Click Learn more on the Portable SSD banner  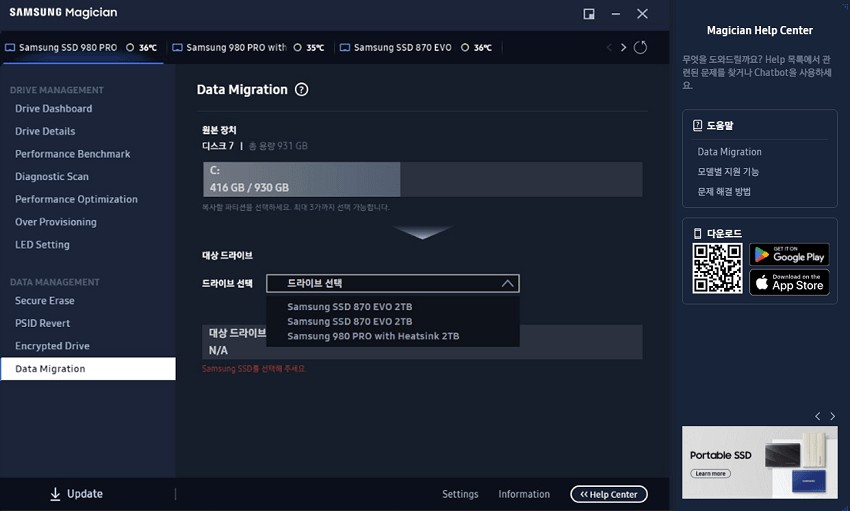coord(710,473)
